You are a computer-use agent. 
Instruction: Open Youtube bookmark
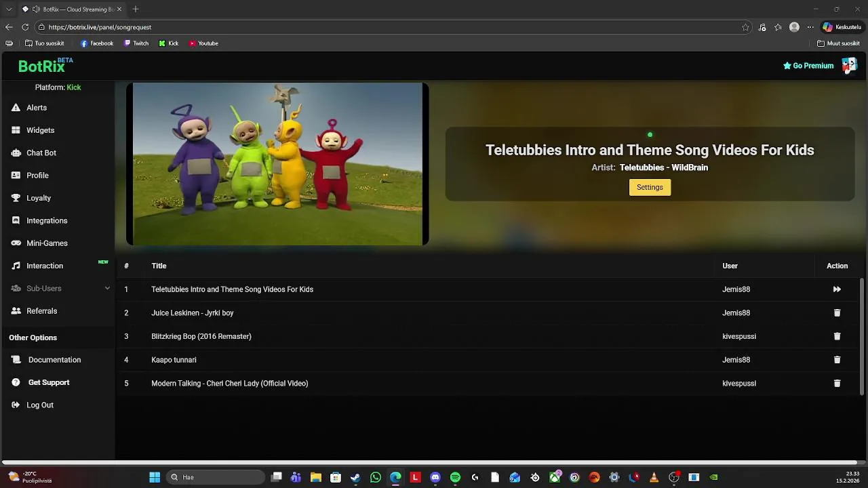[x=203, y=43]
